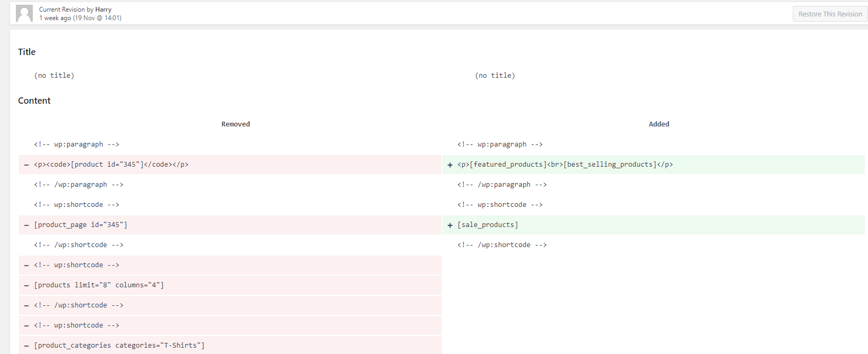Click the minus icon beside product id="345" code line
Viewport: 868px width, 354px height.
point(26,165)
